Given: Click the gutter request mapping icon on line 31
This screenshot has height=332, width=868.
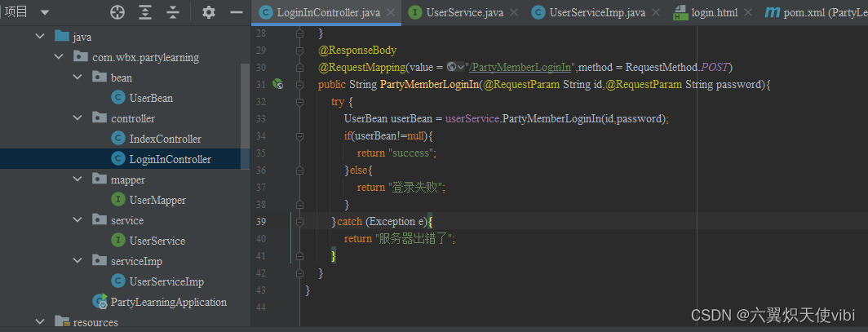Looking at the screenshot, I should click(277, 84).
